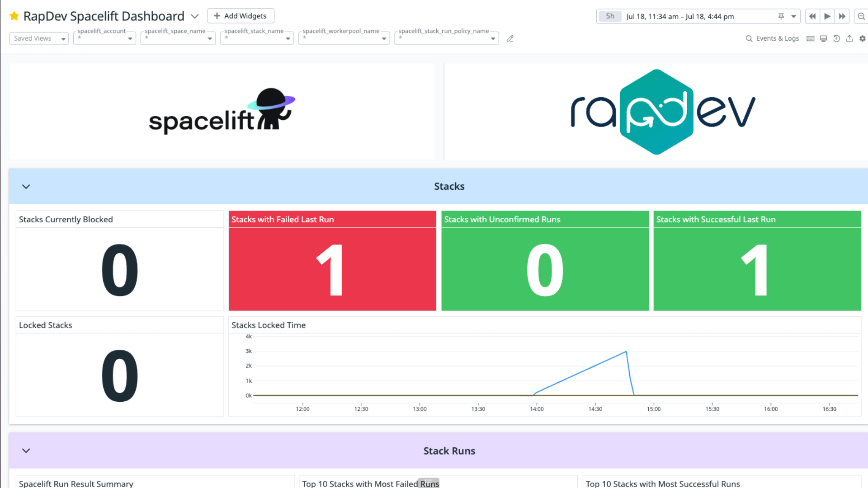Click the Unconfirmed Runs value 0
868x488 pixels.
545,270
